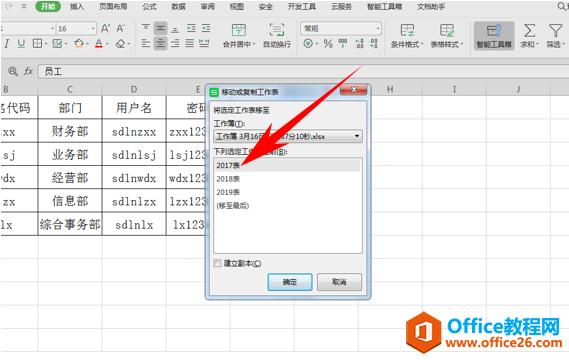Open the font name dropdown arrow

click(52, 28)
